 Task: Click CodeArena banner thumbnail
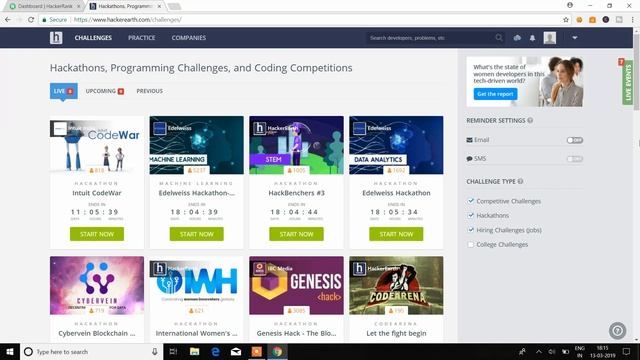(396, 285)
